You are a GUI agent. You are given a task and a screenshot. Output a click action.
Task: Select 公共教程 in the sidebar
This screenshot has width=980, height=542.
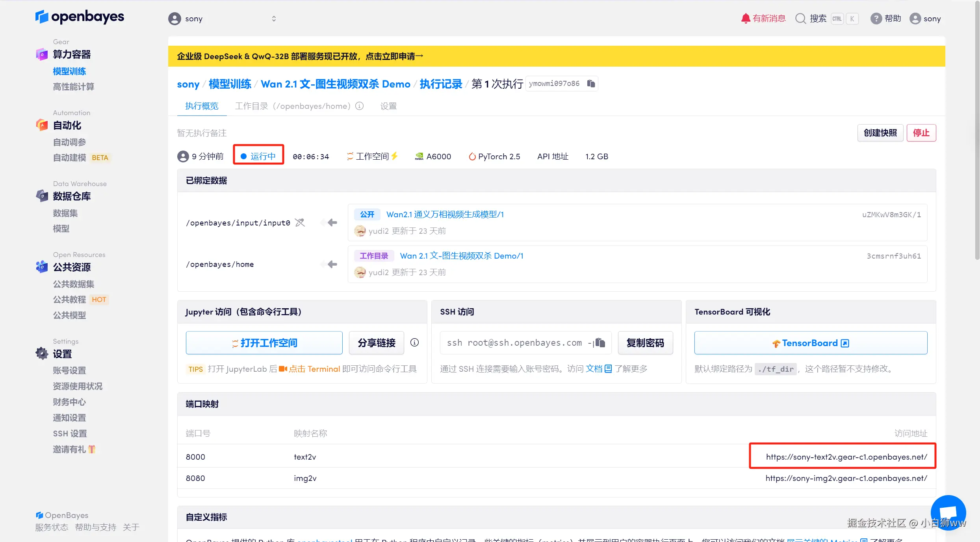coord(69,300)
